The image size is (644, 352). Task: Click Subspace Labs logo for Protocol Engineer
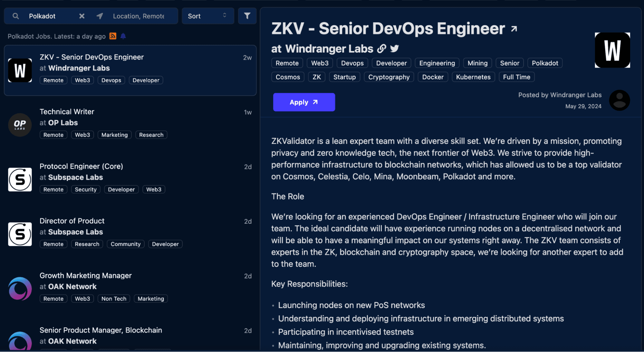(20, 180)
